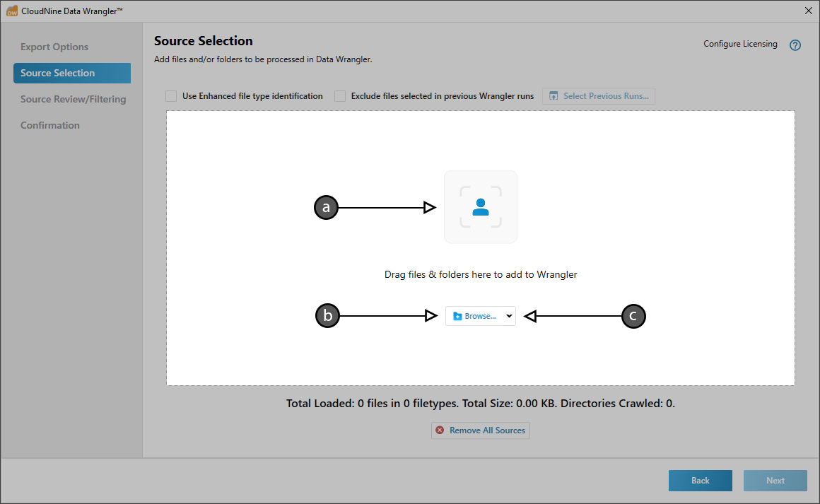Expand the Browse dropdown arrow
820x504 pixels.
[509, 316]
